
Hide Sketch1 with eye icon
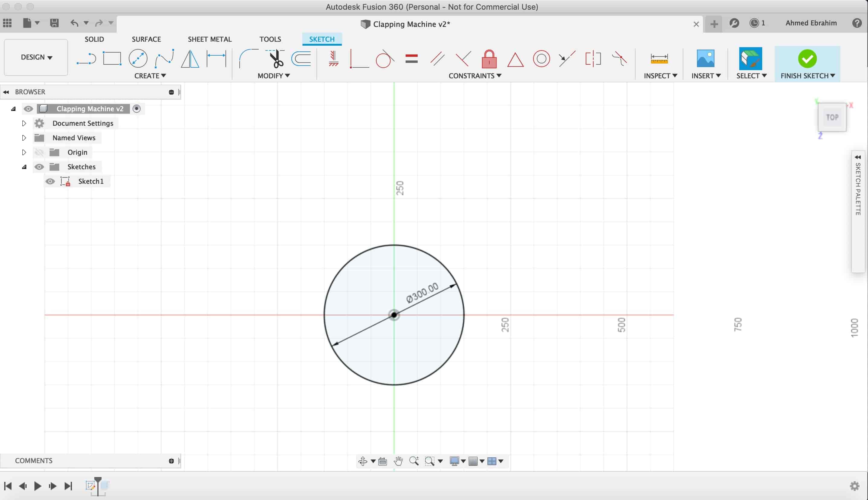pos(50,181)
